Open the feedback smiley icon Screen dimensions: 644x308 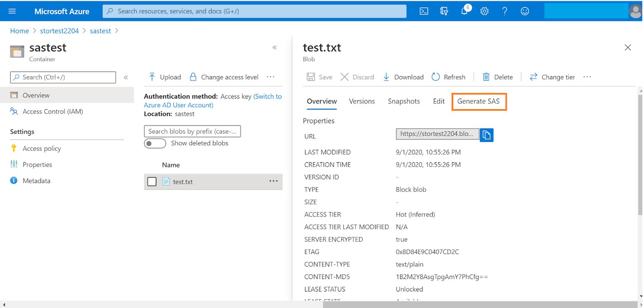click(525, 12)
